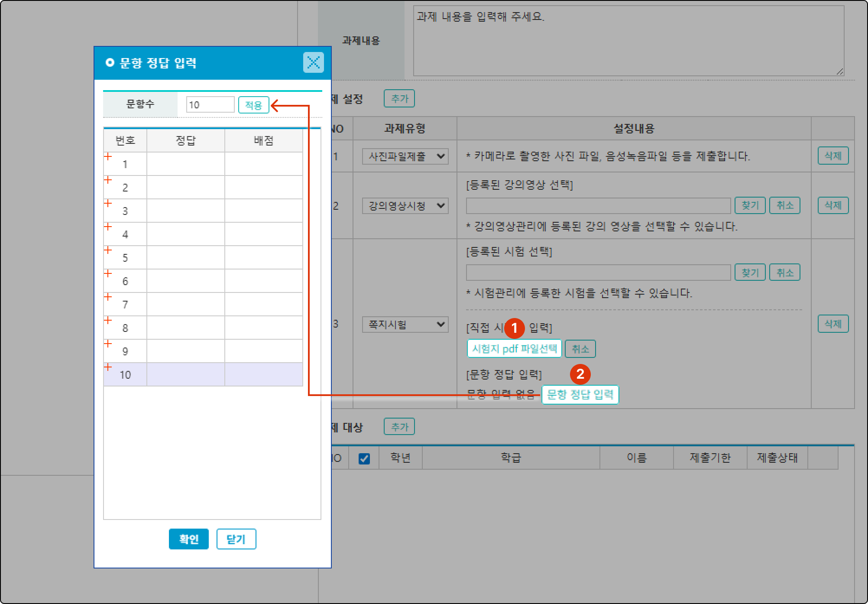The width and height of the screenshot is (868, 604).
Task: Click 시험지 pdf 파일선택 button
Action: (514, 349)
